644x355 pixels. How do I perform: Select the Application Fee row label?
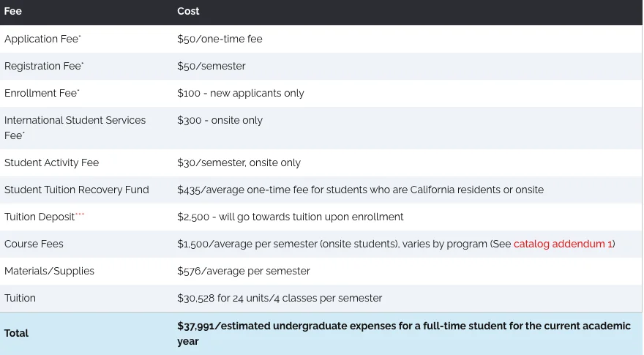click(x=42, y=39)
